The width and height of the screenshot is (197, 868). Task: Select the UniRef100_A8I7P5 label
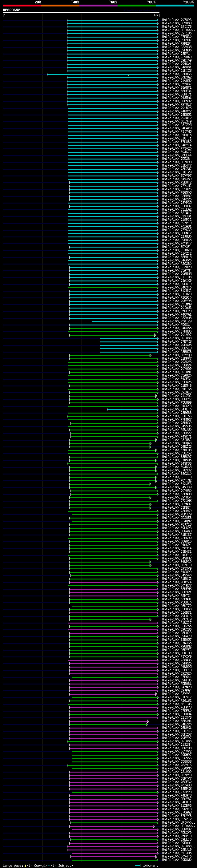[x=177, y=125]
